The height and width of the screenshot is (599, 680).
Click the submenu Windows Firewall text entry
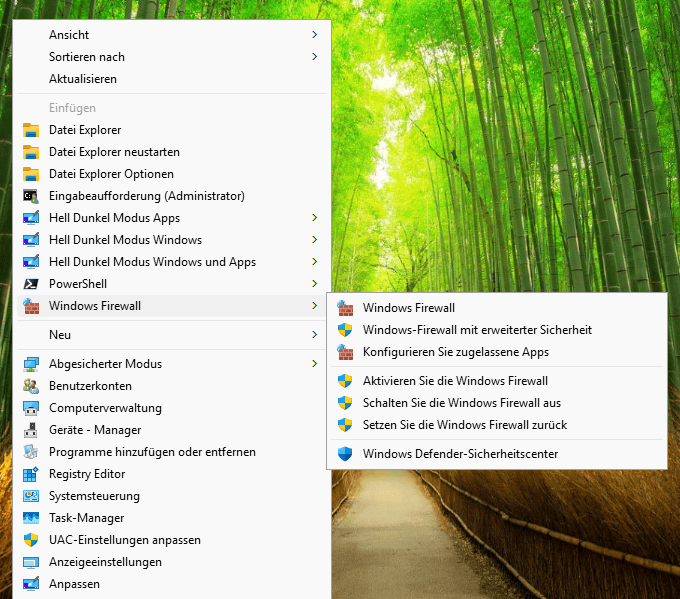pyautogui.click(x=409, y=308)
